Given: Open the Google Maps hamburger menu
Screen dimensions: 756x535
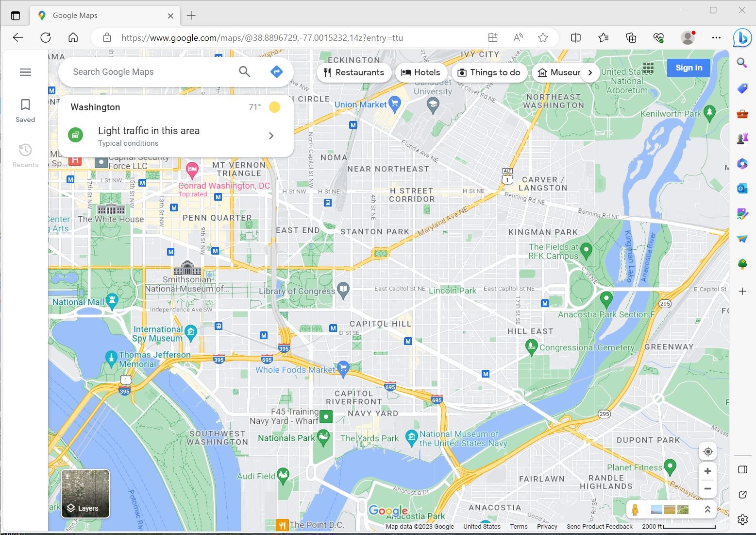Looking at the screenshot, I should point(25,72).
